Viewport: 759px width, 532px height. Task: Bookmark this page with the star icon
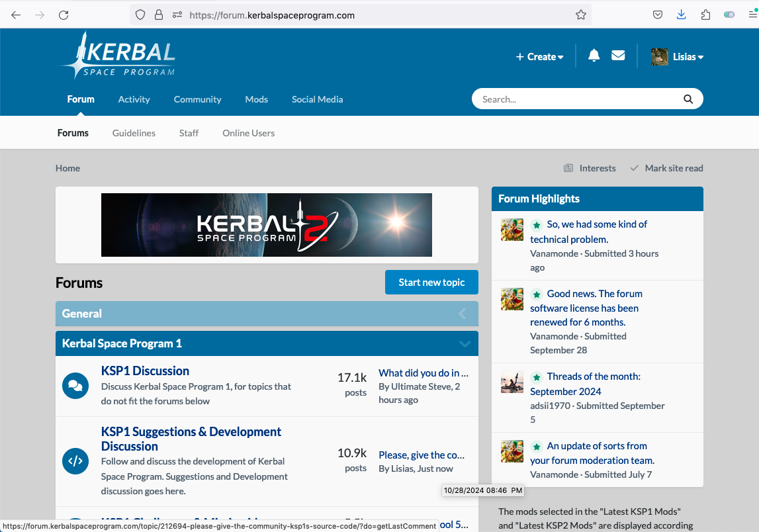pyautogui.click(x=581, y=15)
